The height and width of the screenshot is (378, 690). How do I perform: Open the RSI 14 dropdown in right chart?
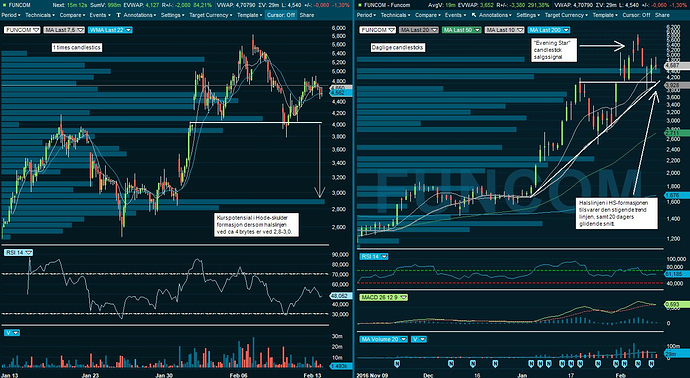tap(384, 256)
